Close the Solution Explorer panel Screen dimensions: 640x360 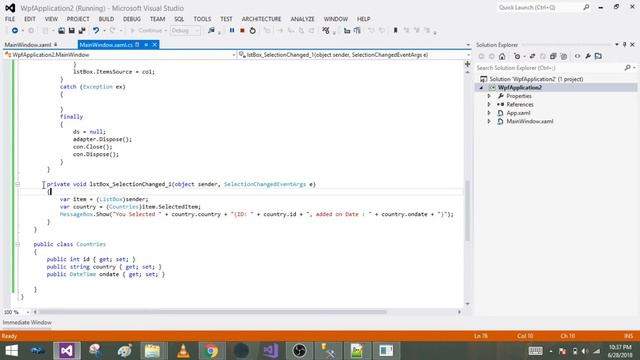632,44
